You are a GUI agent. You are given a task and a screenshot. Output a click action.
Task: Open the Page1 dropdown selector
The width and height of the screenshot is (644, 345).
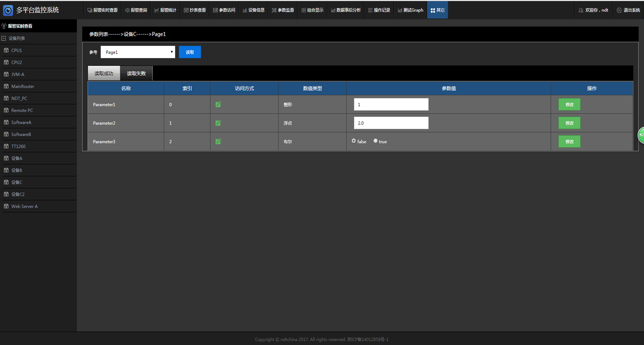(138, 52)
